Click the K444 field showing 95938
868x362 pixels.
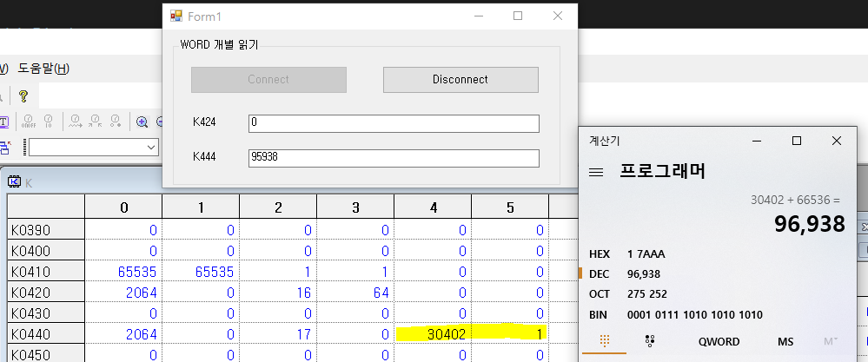click(394, 158)
